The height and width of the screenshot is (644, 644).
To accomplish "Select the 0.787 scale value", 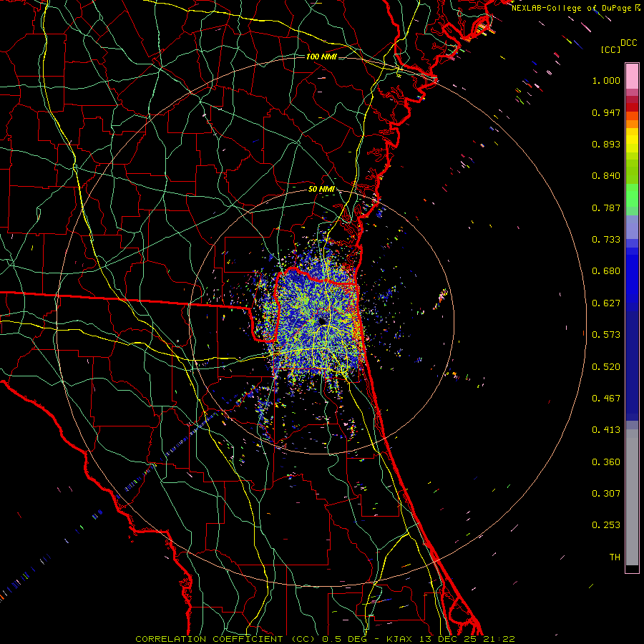I will (606, 208).
